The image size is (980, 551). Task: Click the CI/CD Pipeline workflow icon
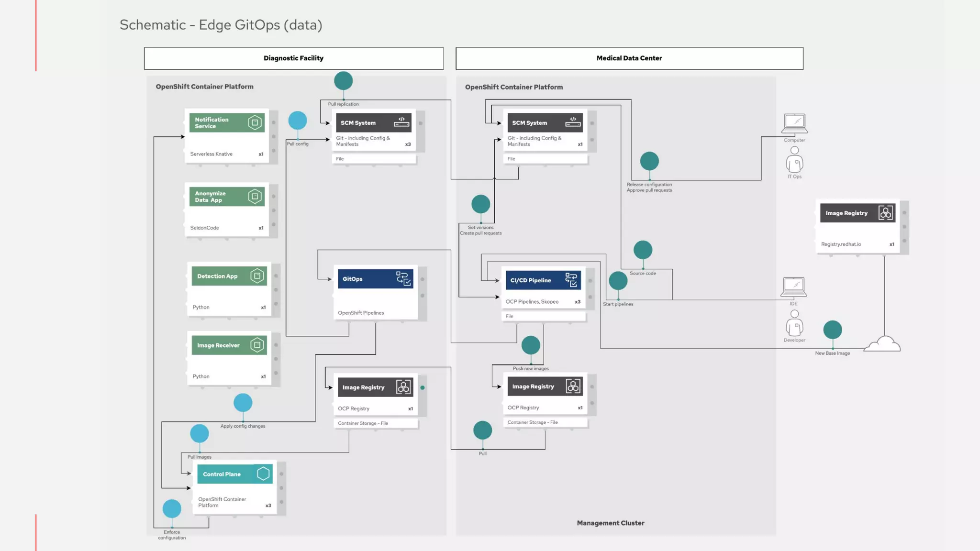coord(571,280)
